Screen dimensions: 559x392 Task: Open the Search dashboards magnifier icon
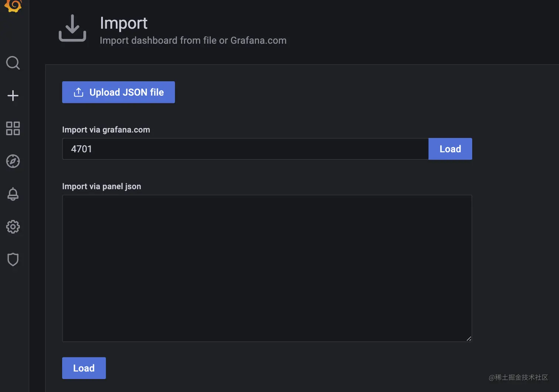tap(13, 63)
